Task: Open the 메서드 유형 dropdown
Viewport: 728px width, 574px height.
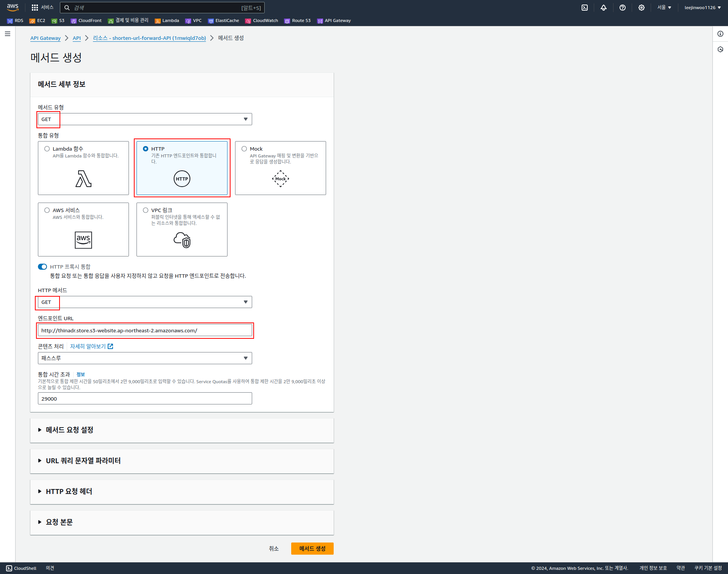Action: (145, 119)
